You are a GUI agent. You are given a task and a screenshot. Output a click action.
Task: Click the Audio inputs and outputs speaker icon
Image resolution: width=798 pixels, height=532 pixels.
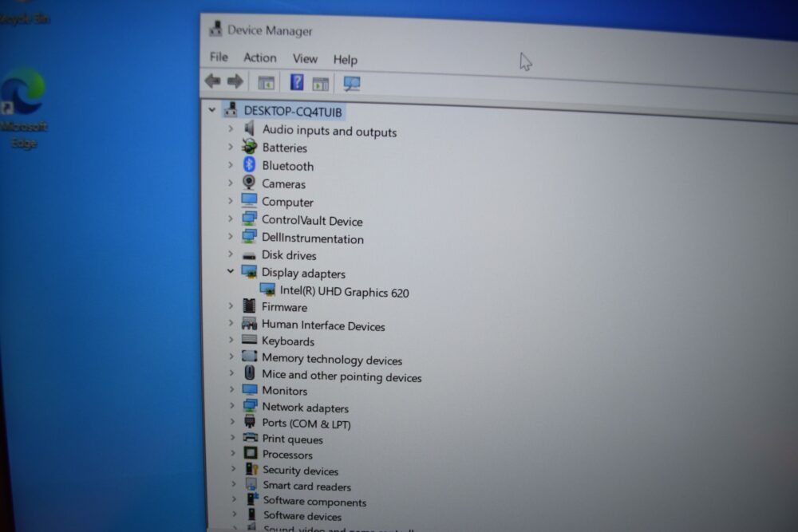249,128
